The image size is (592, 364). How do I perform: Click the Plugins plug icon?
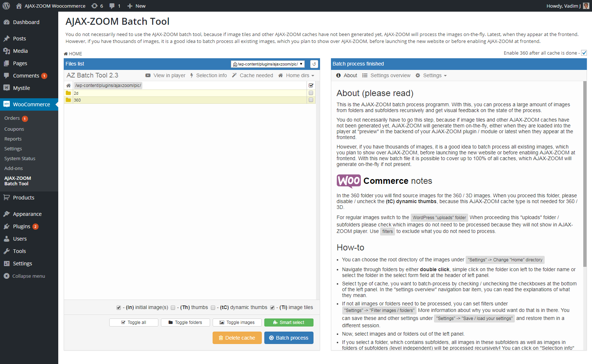click(7, 226)
